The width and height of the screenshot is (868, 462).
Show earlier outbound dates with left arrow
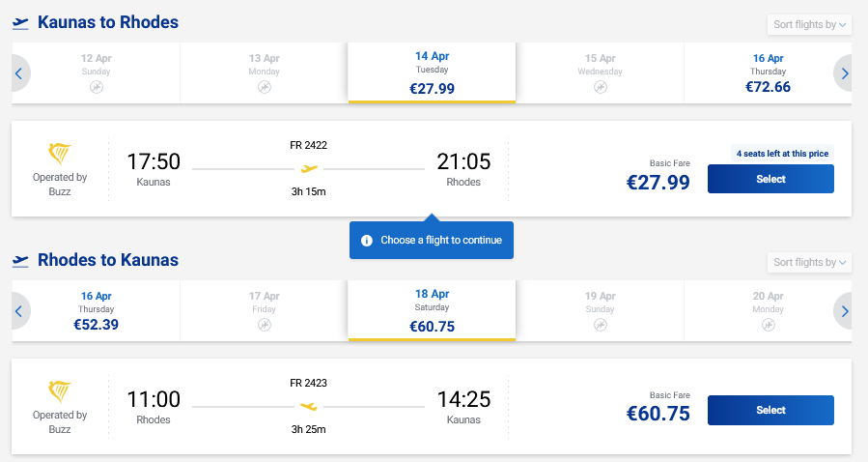click(x=18, y=72)
